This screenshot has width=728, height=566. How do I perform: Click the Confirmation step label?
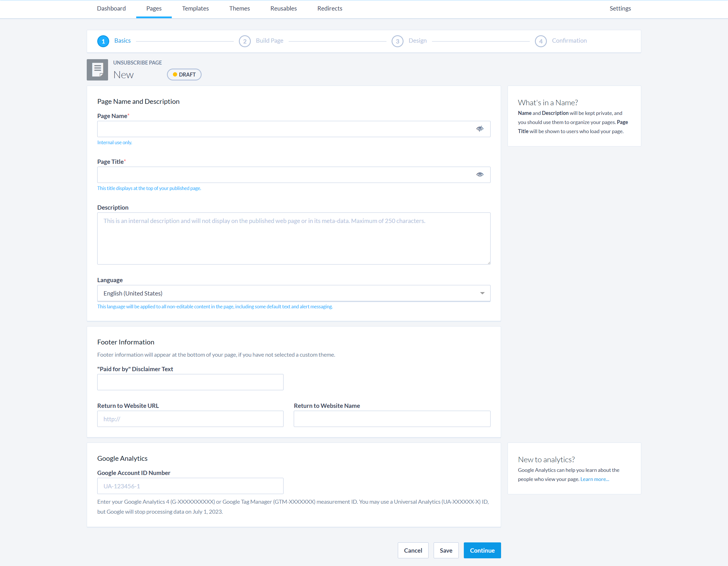[569, 40]
